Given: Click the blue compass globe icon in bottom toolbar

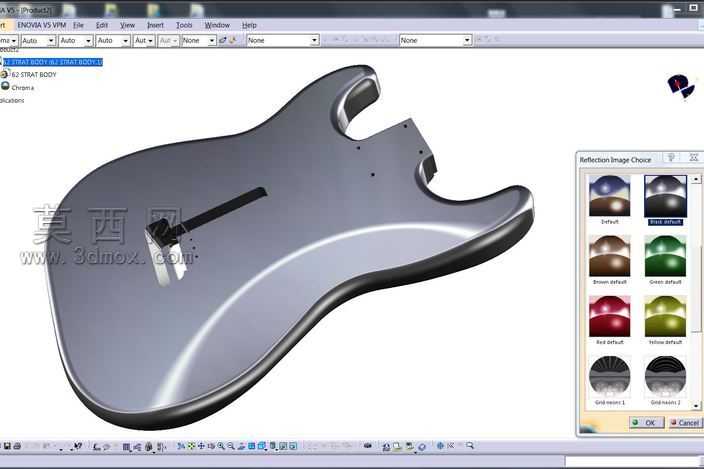Looking at the screenshot, I should tap(440, 446).
